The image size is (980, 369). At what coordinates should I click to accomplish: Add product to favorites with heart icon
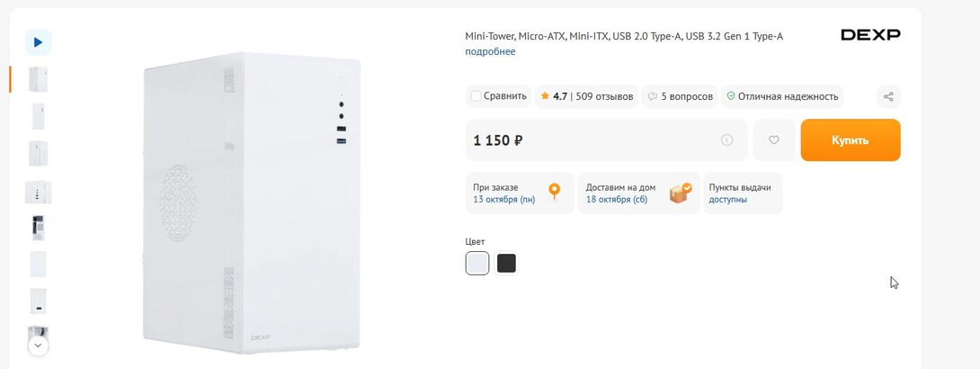tap(774, 140)
